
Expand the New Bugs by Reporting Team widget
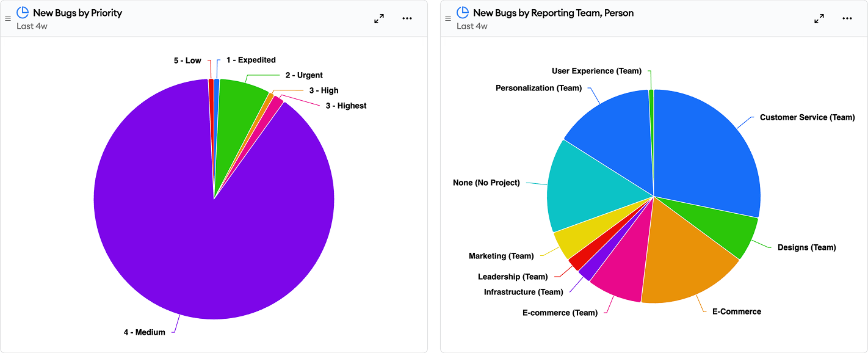[x=819, y=19]
